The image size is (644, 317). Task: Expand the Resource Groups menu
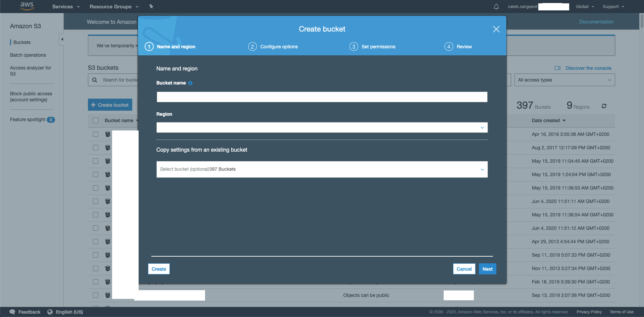point(114,7)
